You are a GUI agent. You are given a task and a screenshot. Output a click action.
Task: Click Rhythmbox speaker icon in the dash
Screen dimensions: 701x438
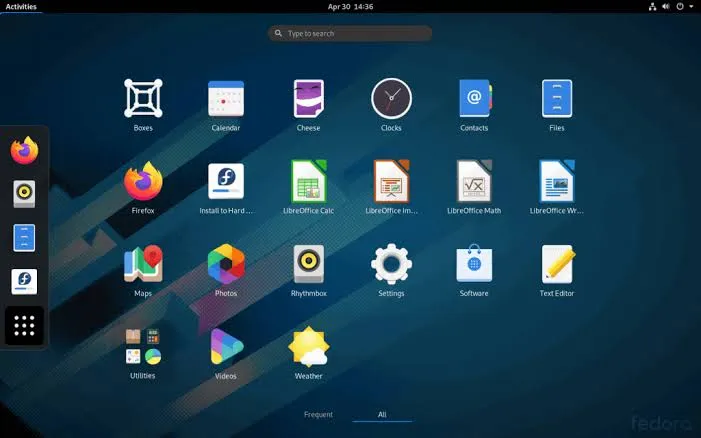[x=24, y=194]
